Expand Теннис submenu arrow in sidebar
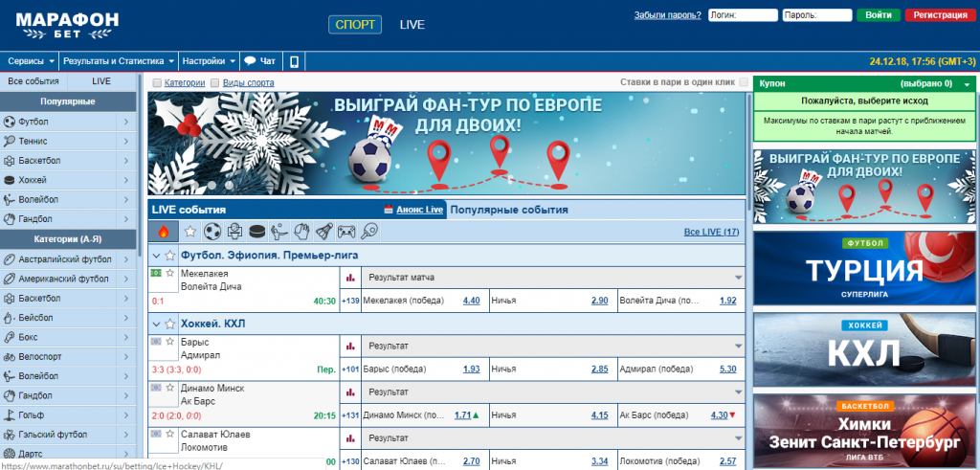This screenshot has width=980, height=470. tap(126, 142)
